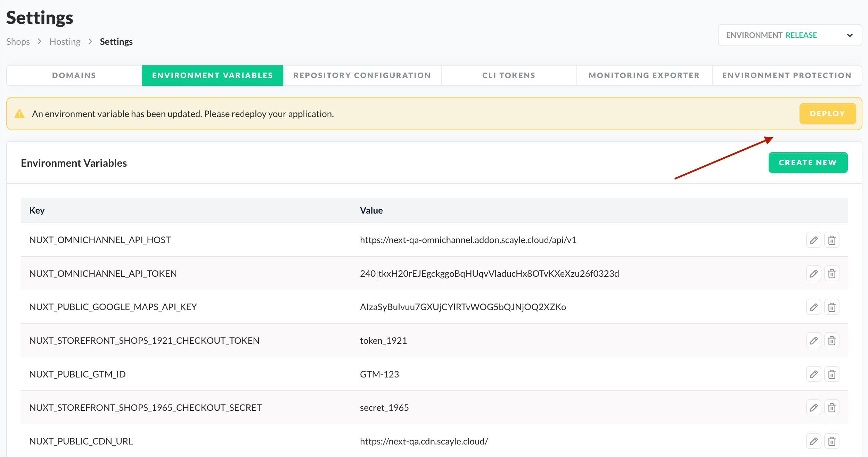Edit the NUXT_OMNICHANNEL_API_HOST variable
The width and height of the screenshot is (868, 457).
tap(813, 240)
